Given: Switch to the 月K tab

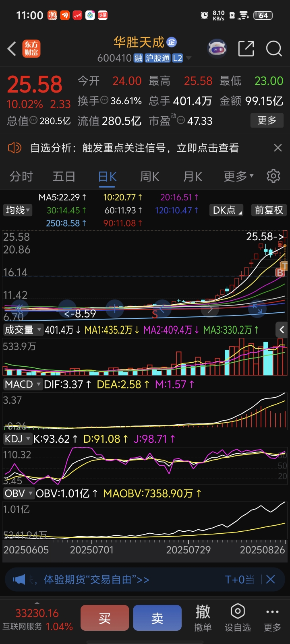Looking at the screenshot, I should pos(193,176).
